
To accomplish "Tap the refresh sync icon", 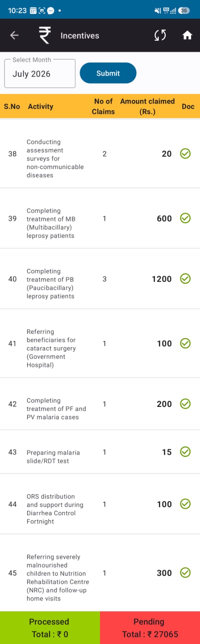I will (160, 35).
